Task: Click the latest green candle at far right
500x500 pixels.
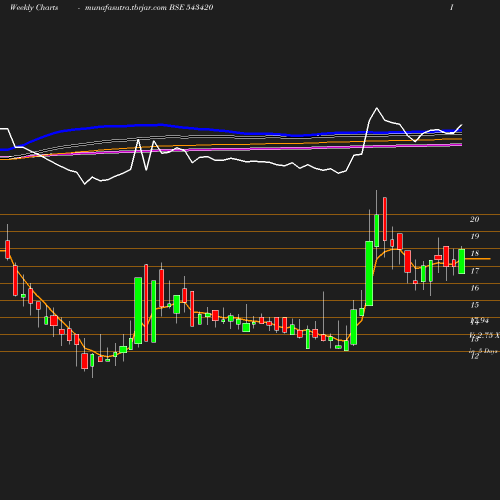Action: (462, 261)
